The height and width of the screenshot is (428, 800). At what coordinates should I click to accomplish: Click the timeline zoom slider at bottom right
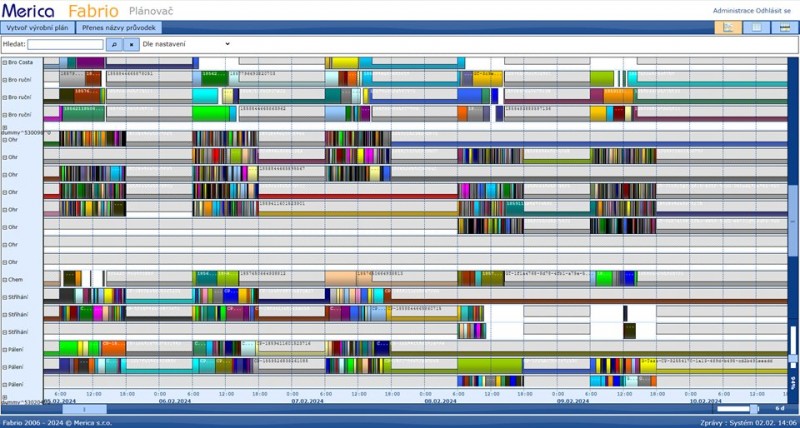pos(738,409)
